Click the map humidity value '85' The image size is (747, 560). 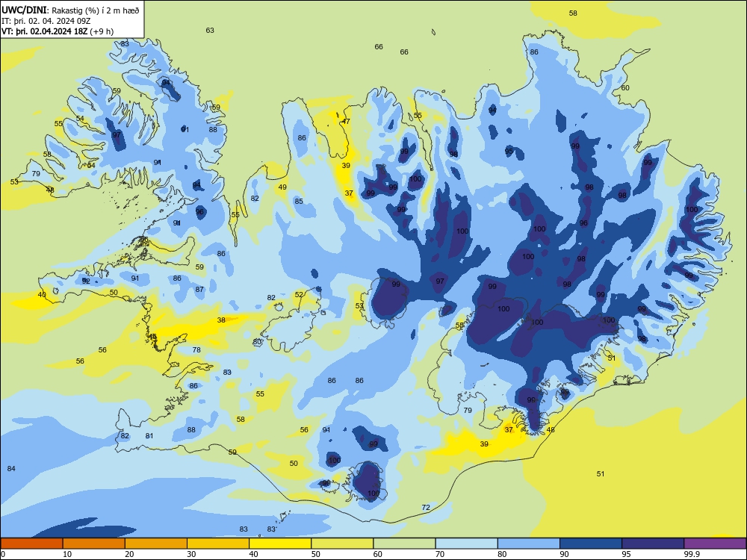point(299,202)
